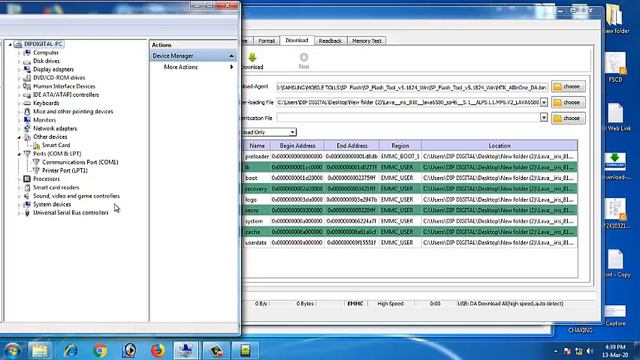640x360 pixels.
Task: Switch to the Readback tab
Action: 330,41
